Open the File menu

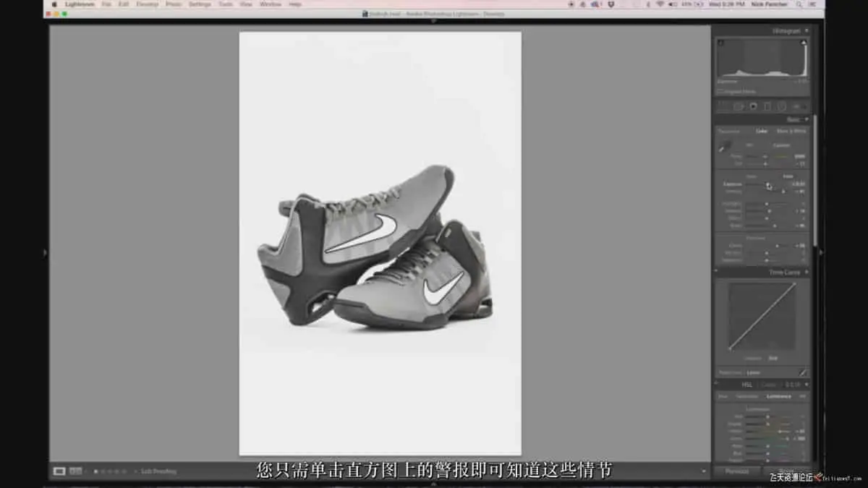106,4
